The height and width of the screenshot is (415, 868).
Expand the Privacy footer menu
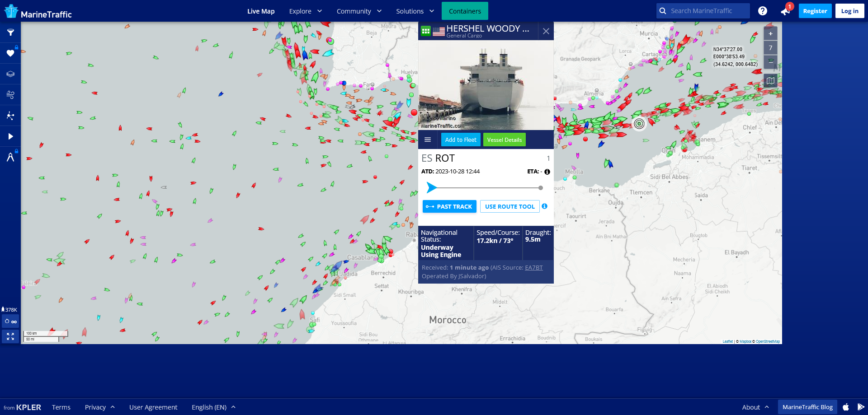point(99,407)
